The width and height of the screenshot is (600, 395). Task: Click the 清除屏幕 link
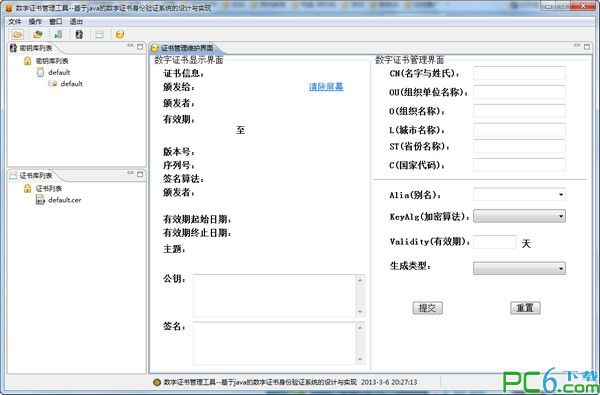click(x=326, y=87)
